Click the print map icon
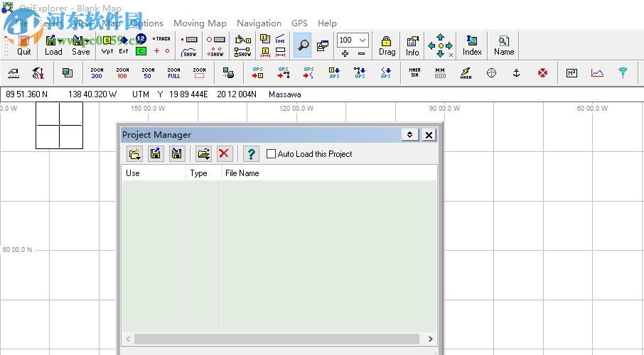 (228, 73)
